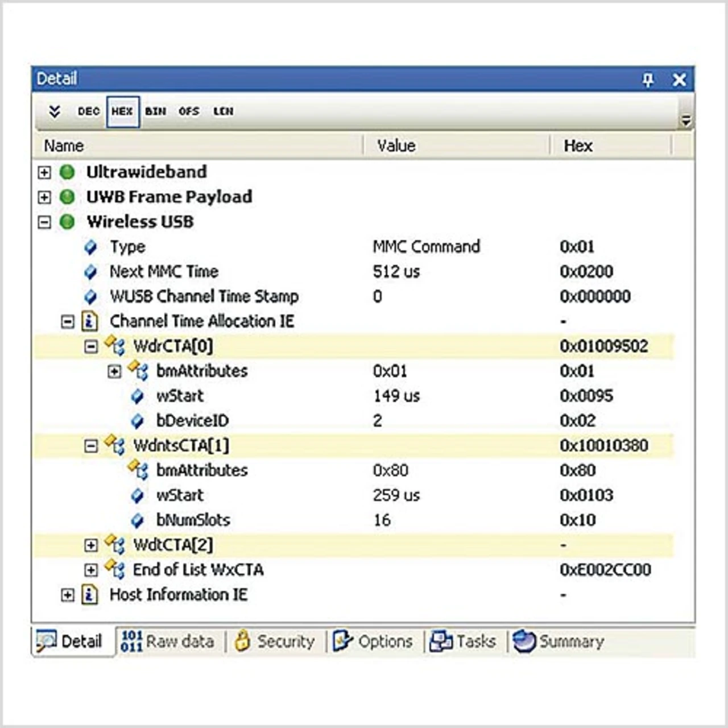The image size is (728, 728).
Task: Switch to the Raw data tab
Action: [x=168, y=642]
